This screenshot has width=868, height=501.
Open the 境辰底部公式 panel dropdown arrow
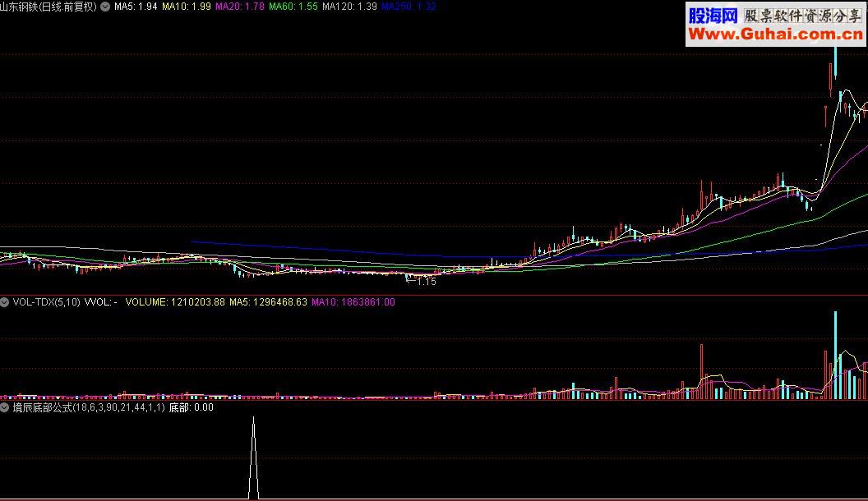(4, 407)
